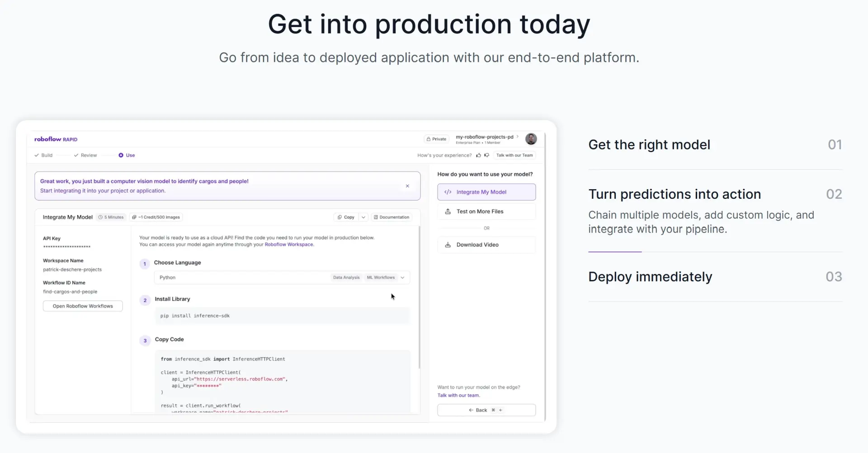Viewport: 868px width, 453px height.
Task: Click the code icon on Integrate My Model
Action: [x=448, y=192]
